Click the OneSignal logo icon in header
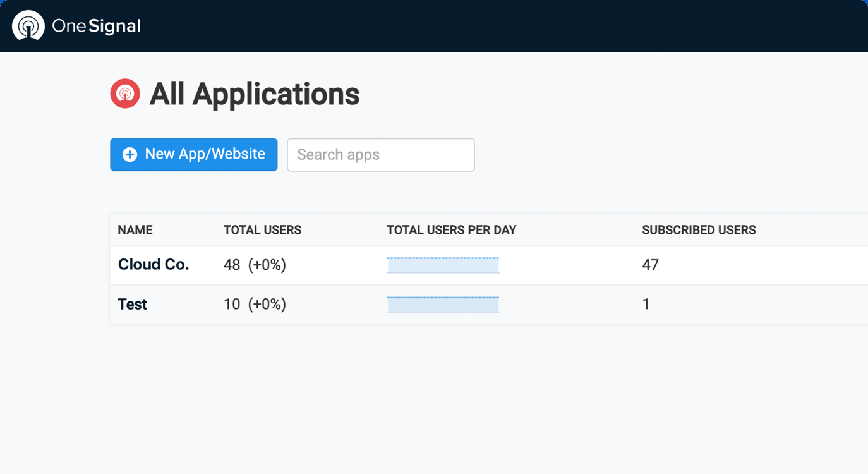Viewport: 868px width, 474px height. tap(28, 25)
